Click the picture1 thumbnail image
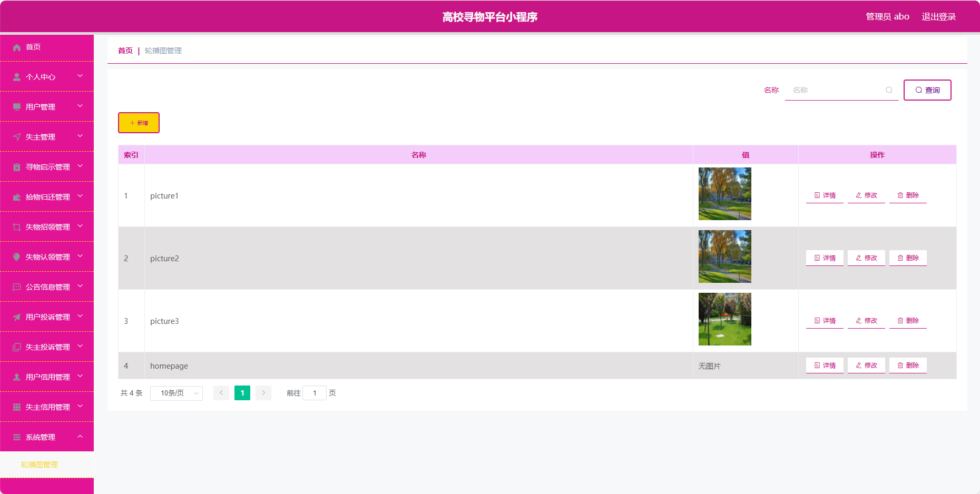The height and width of the screenshot is (494, 980). pyautogui.click(x=725, y=194)
